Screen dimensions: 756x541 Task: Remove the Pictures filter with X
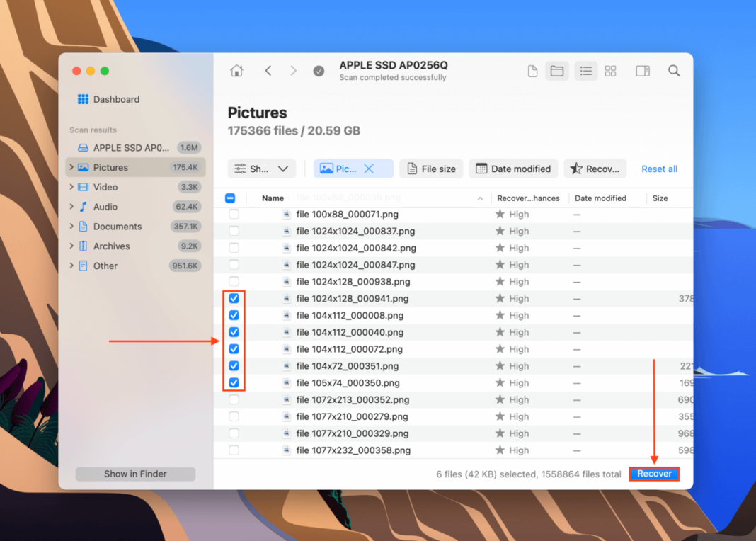(x=369, y=169)
